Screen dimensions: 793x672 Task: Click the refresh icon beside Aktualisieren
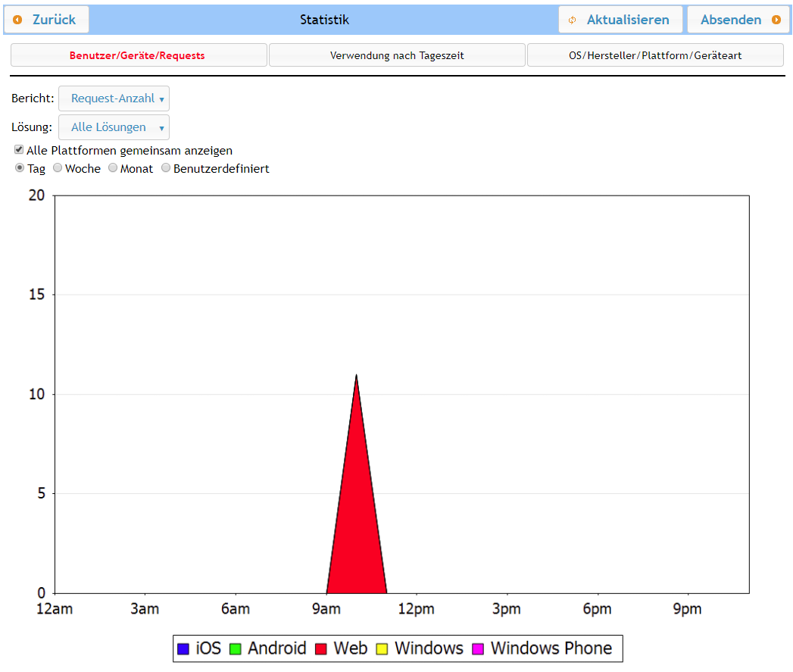[573, 20]
